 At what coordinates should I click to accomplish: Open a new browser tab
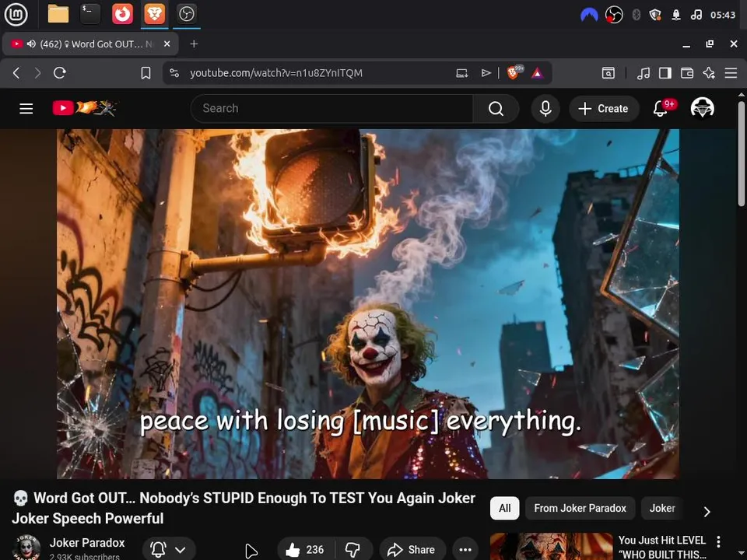pyautogui.click(x=194, y=44)
